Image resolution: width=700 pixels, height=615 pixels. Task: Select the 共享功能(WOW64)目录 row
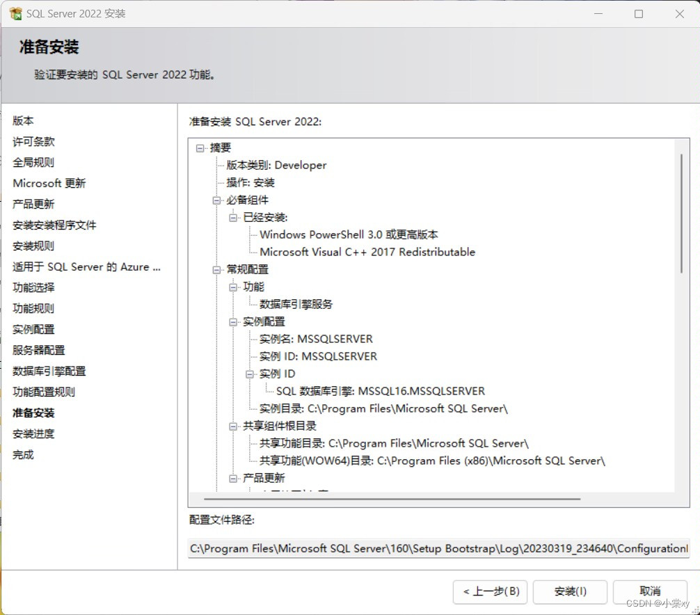[x=432, y=461]
